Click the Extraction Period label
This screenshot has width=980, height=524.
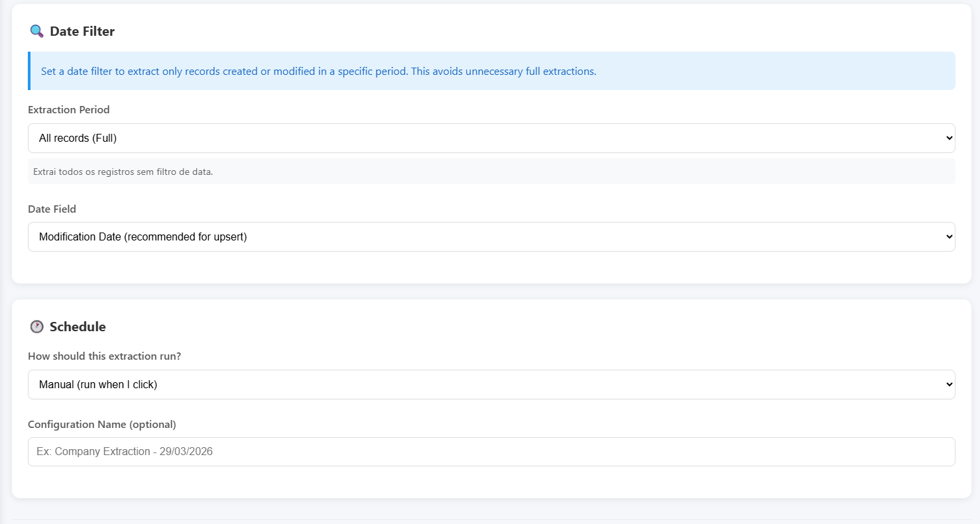[x=69, y=109]
